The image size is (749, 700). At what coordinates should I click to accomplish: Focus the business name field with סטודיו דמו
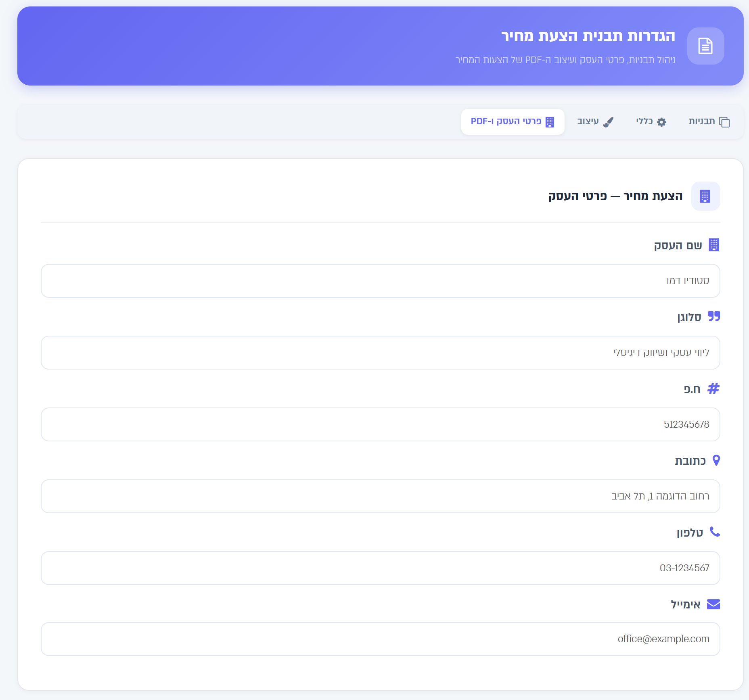point(380,281)
